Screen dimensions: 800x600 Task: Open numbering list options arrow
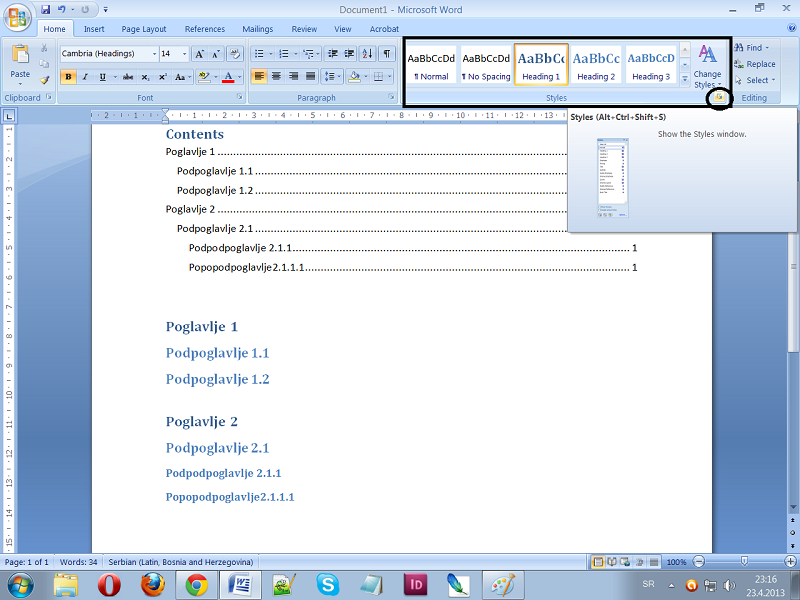pyautogui.click(x=295, y=54)
